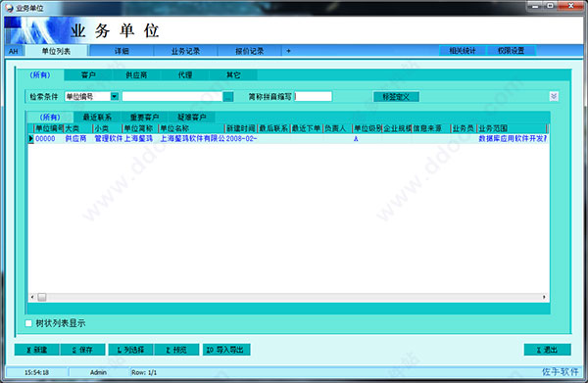
Task: Click the 最后联系 column header
Action: coord(273,128)
